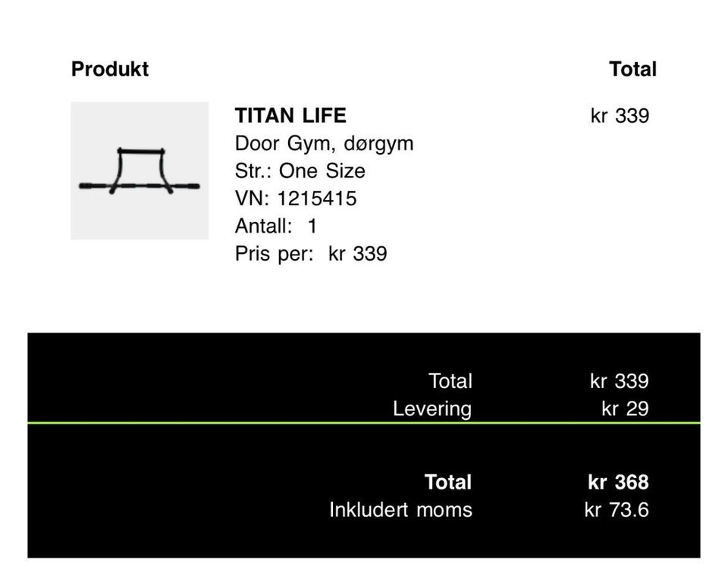Image resolution: width=728 pixels, height=588 pixels.
Task: Select the VAT amount kr 73.6
Action: click(x=617, y=510)
